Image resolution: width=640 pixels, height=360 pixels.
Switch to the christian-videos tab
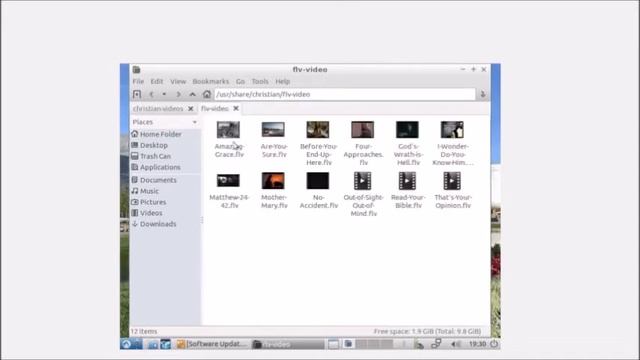(x=158, y=109)
